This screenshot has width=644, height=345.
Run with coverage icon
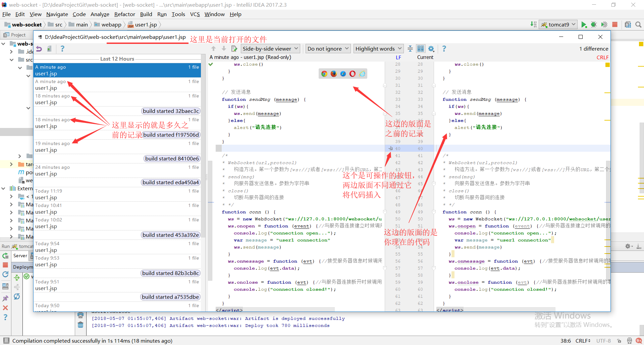pyautogui.click(x=604, y=24)
